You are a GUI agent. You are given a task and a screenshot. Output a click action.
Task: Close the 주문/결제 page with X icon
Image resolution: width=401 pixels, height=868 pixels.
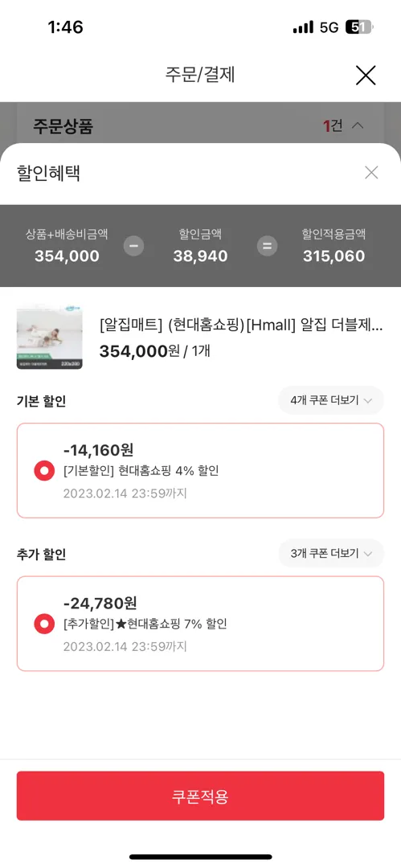point(366,76)
